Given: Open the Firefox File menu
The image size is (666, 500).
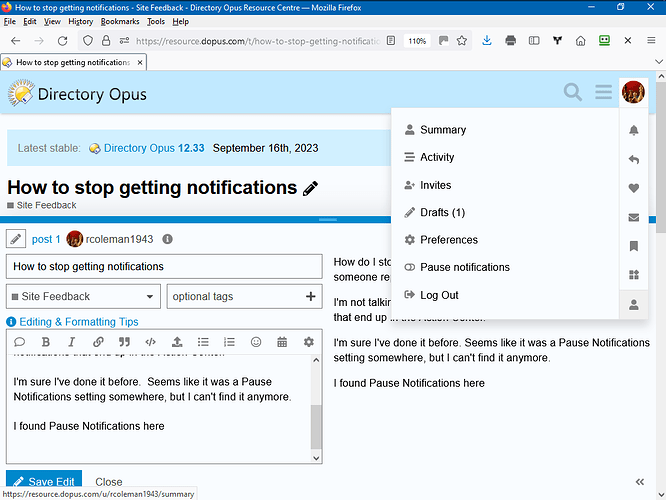Looking at the screenshot, I should [9, 21].
